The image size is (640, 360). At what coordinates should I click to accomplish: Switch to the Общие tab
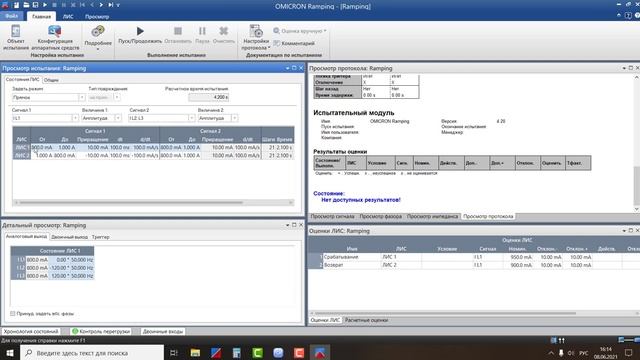pos(51,80)
